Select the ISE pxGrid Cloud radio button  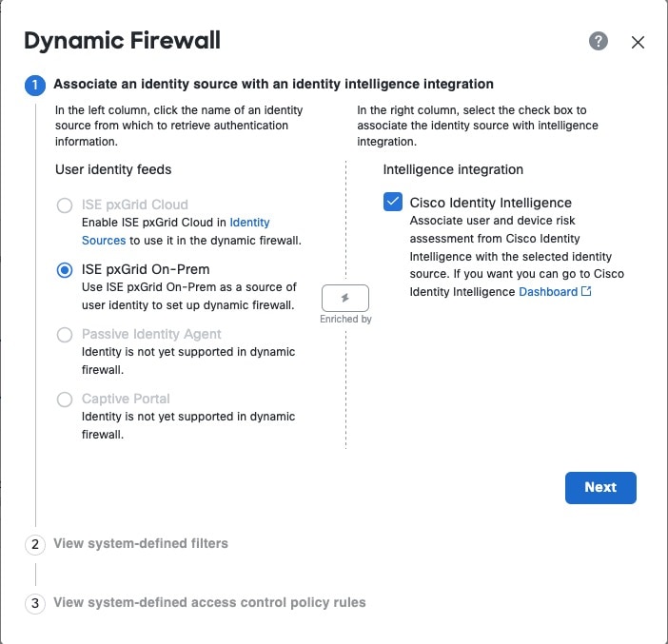tap(65, 205)
